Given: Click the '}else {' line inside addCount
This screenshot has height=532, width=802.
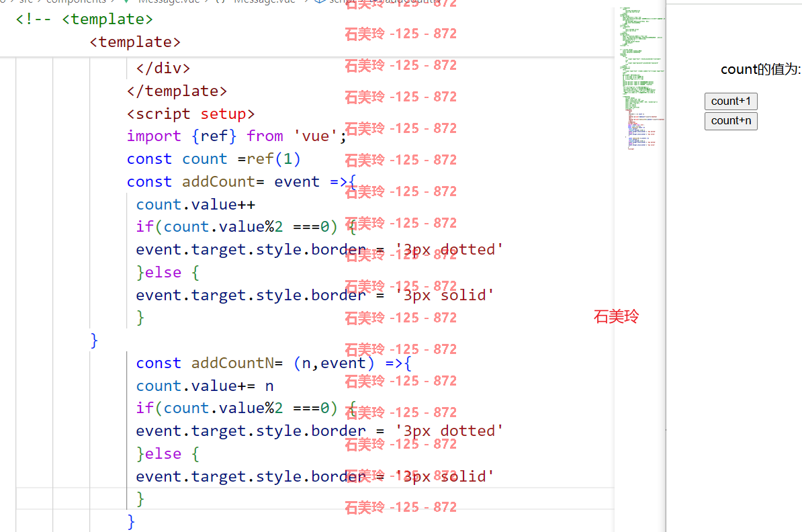Looking at the screenshot, I should coord(168,273).
